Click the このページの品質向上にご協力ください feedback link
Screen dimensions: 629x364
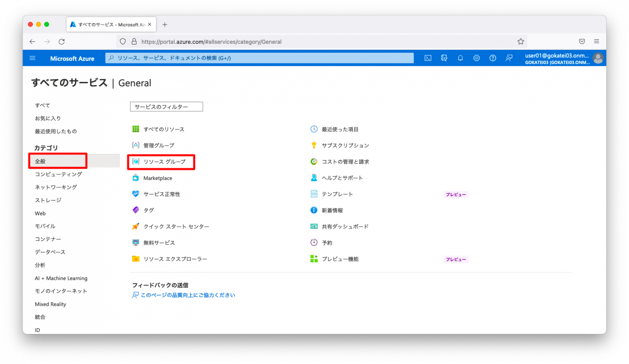coord(188,295)
